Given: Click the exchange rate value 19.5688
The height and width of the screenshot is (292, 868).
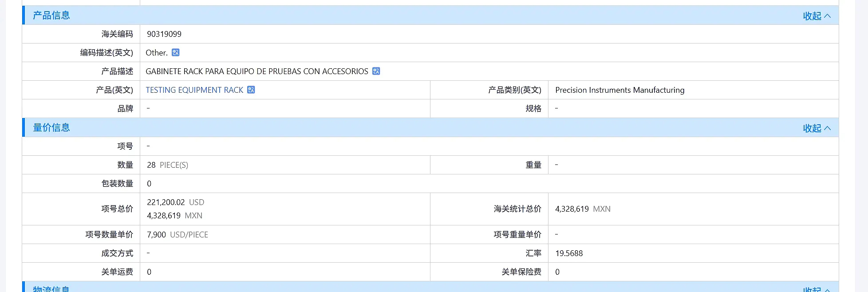Looking at the screenshot, I should pyautogui.click(x=569, y=253).
